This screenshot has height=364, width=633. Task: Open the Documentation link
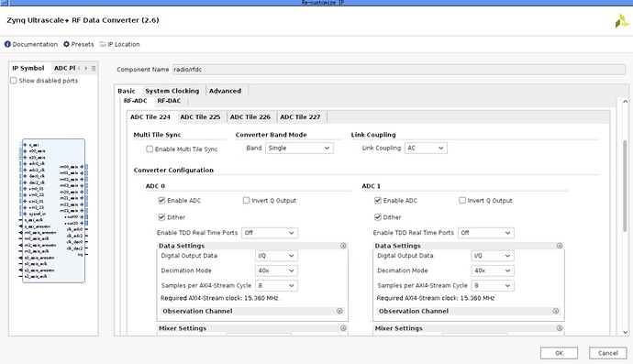click(x=31, y=44)
